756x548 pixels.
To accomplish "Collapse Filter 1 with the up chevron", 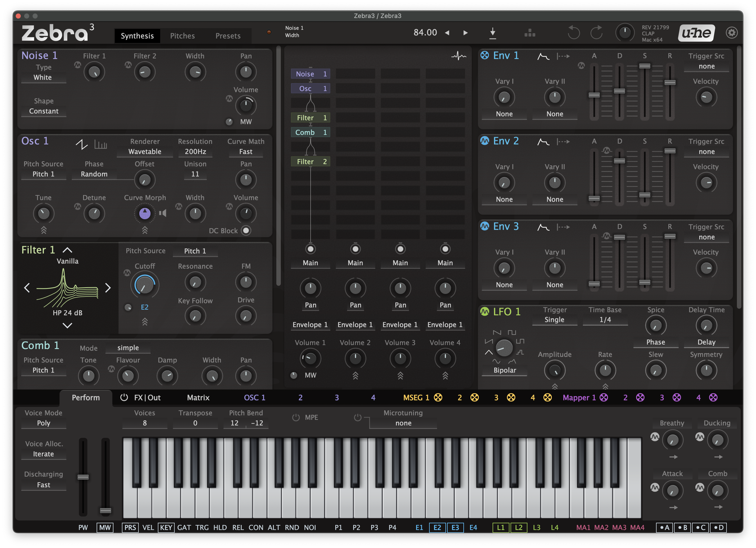I will (67, 250).
